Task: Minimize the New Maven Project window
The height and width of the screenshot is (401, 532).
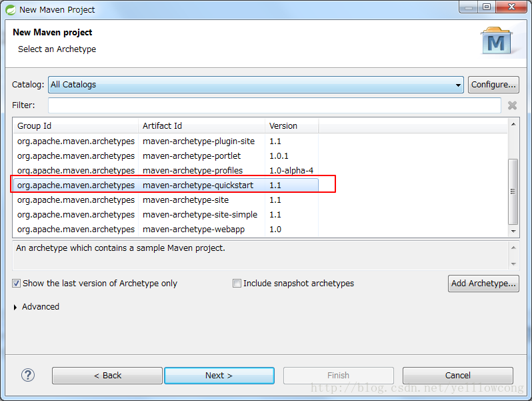Action: click(x=469, y=7)
